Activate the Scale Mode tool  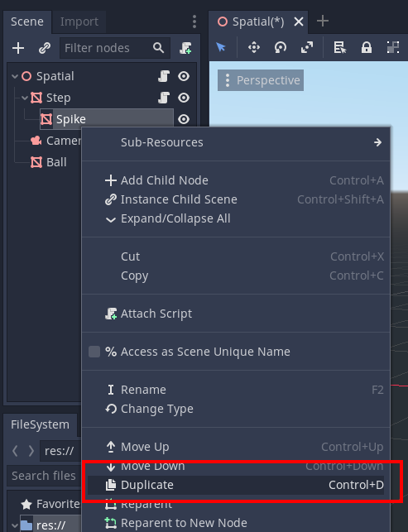(307, 47)
